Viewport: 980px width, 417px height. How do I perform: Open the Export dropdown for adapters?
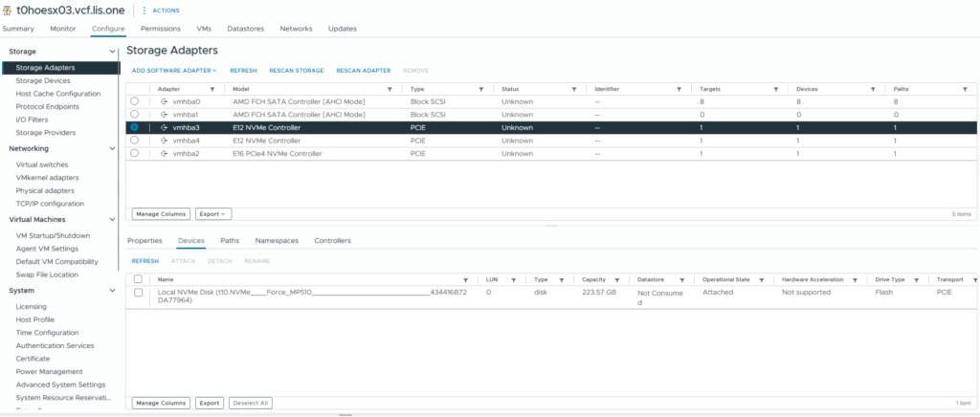pos(214,214)
